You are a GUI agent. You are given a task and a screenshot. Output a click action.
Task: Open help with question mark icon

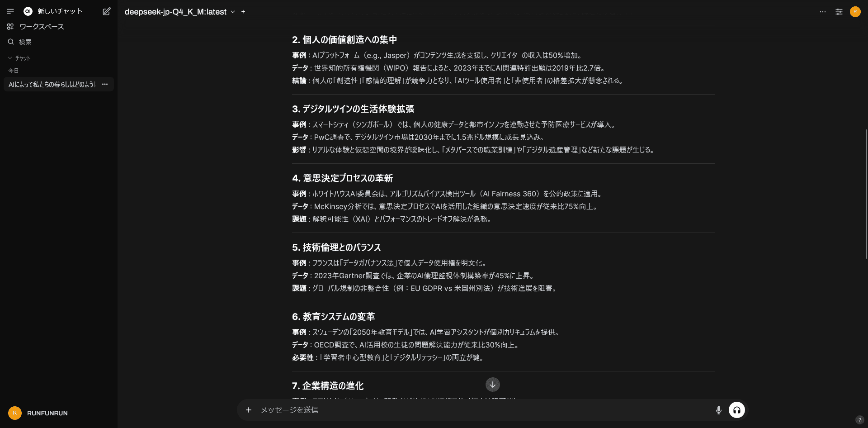860,420
